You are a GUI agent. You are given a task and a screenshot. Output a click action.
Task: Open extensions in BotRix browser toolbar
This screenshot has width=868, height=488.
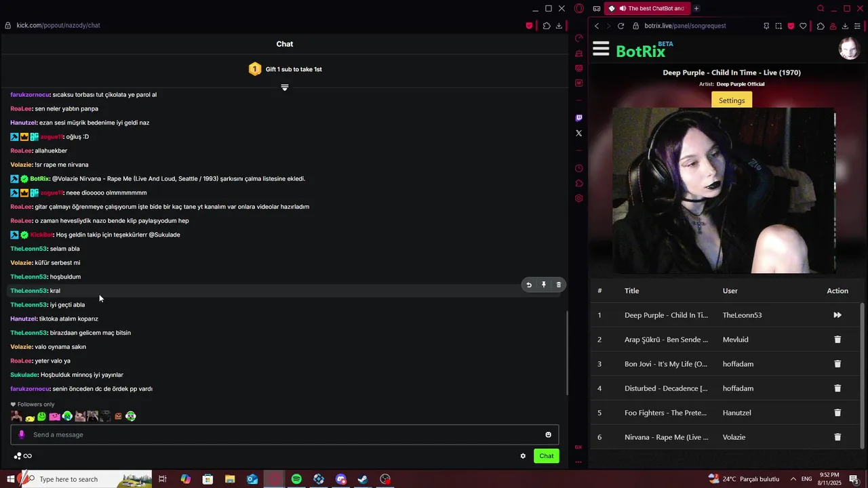tap(821, 26)
